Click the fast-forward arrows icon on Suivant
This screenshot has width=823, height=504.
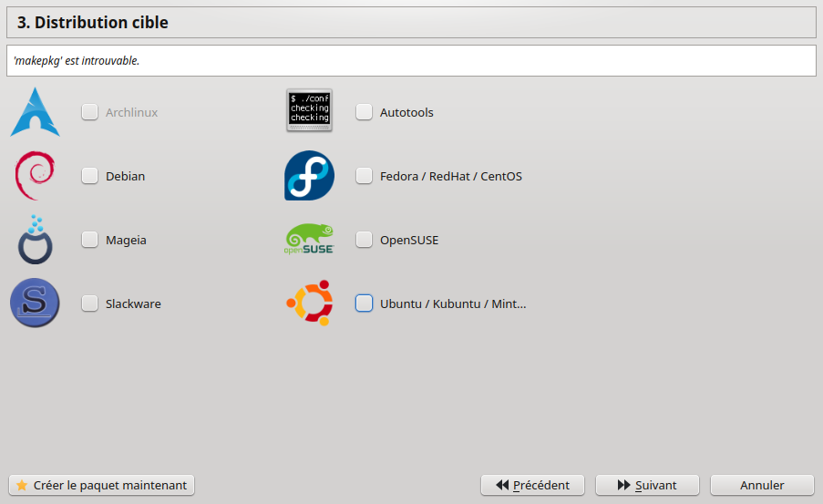pyautogui.click(x=623, y=485)
